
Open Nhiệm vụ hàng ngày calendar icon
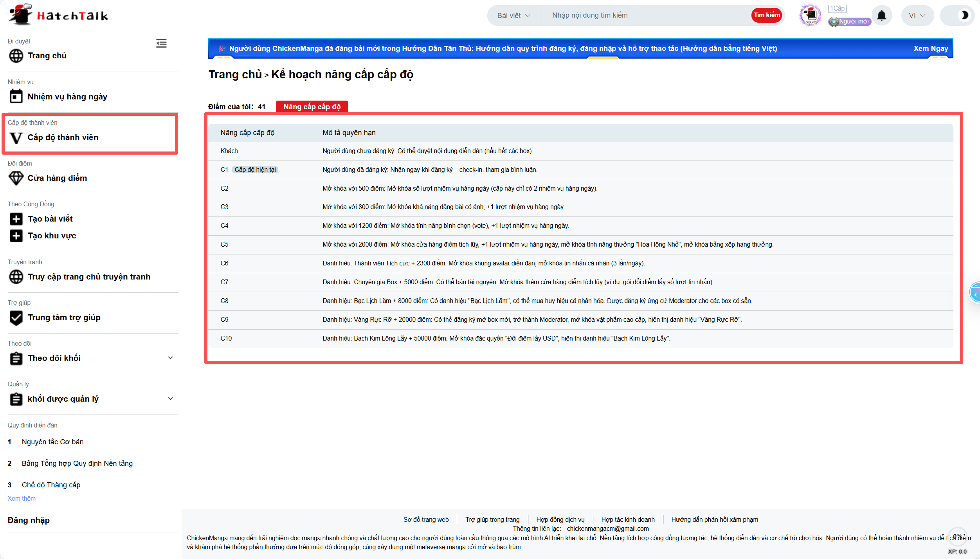16,96
